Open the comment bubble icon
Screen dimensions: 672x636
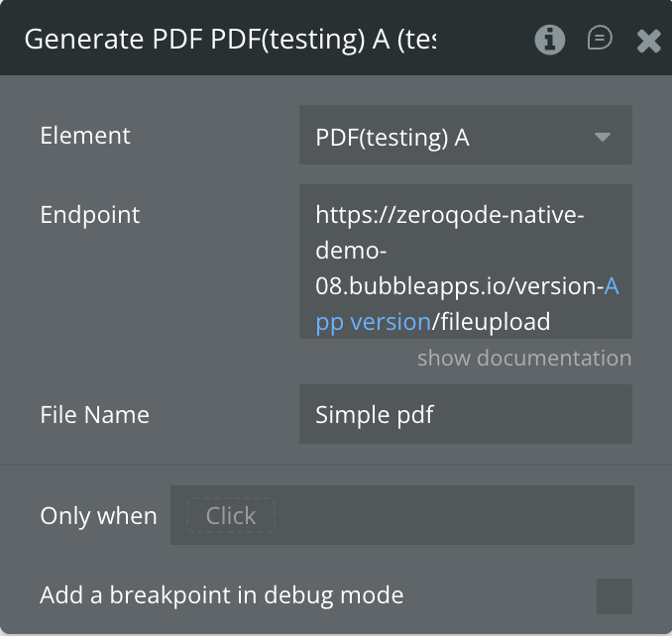click(x=600, y=39)
